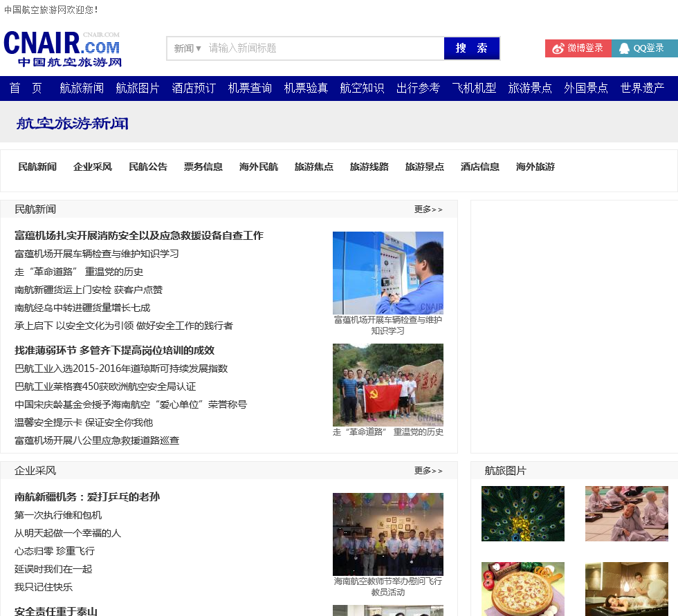Go to 首页 in the navigation bar
678x616 pixels.
click(x=26, y=88)
